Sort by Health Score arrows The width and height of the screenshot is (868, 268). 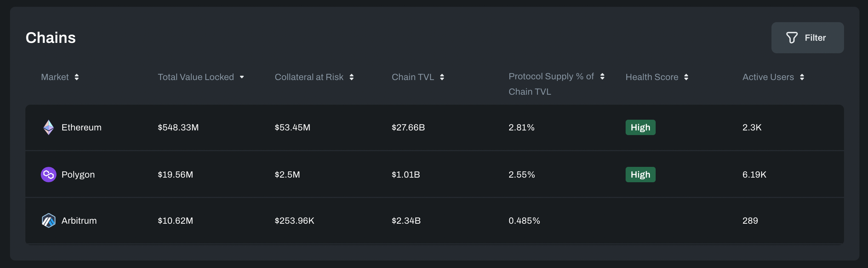coord(686,77)
